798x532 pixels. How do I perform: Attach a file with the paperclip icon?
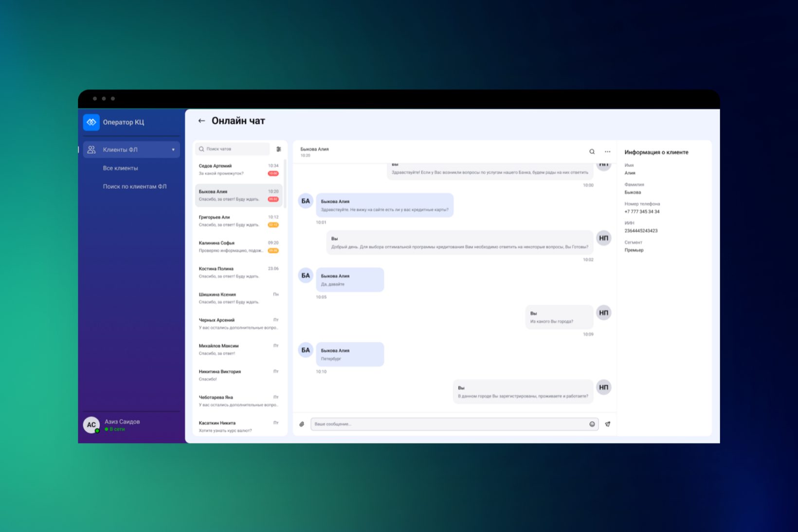point(302,424)
